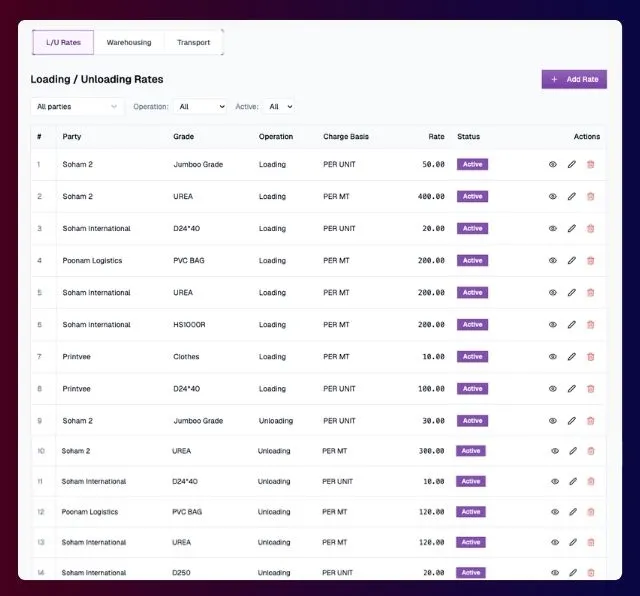Click the Active status badge for Printvee Clothes
Viewport: 640px width, 596px height.
pos(472,356)
